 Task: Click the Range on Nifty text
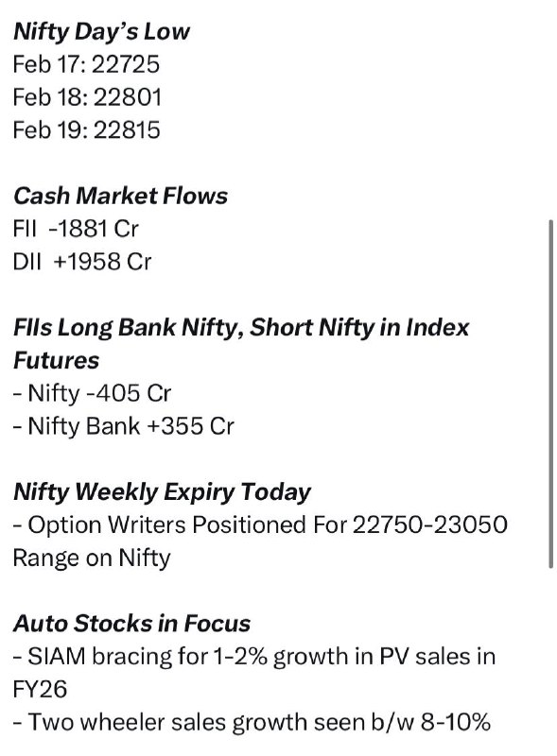coord(92,558)
